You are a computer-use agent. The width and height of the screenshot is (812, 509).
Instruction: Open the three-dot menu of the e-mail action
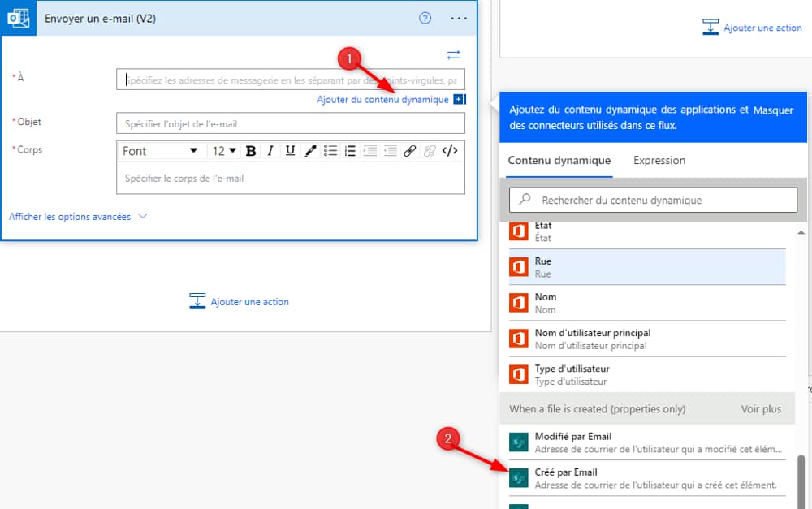(458, 18)
